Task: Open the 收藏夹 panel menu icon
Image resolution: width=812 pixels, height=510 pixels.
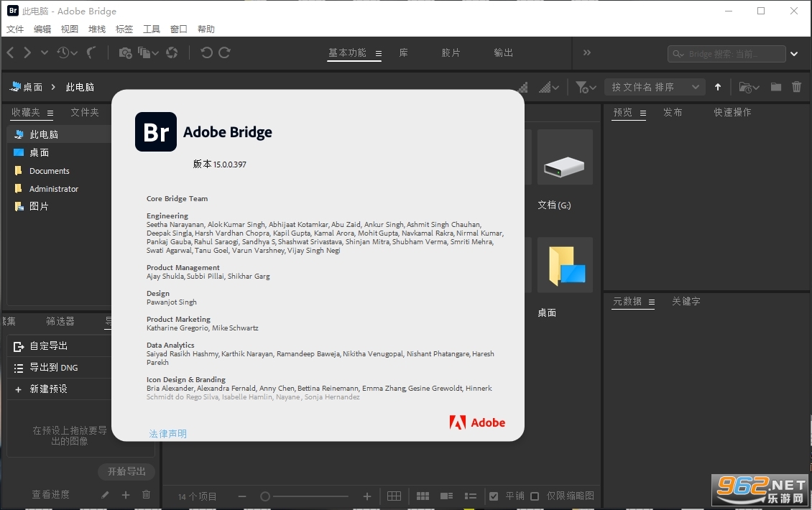Action: point(50,113)
